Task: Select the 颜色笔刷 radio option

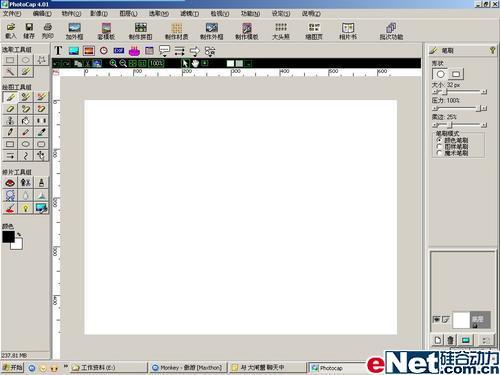Action: click(x=453, y=140)
